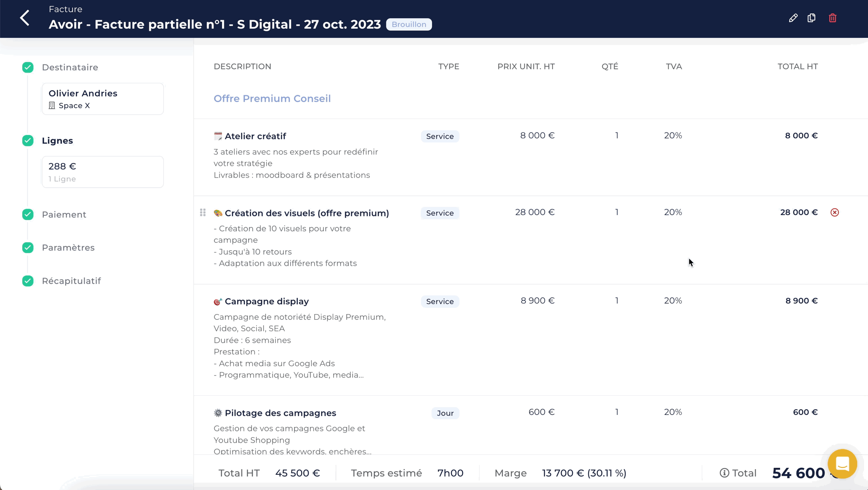Go to the Récapitulatif step
This screenshot has height=490, width=868.
click(x=72, y=281)
